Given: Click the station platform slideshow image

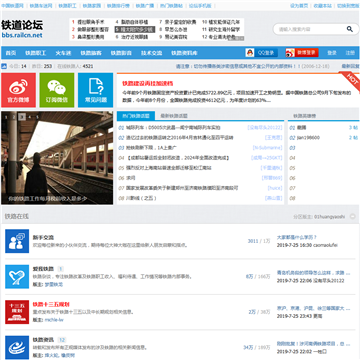Looking at the screenshot, I should (x=57, y=158).
